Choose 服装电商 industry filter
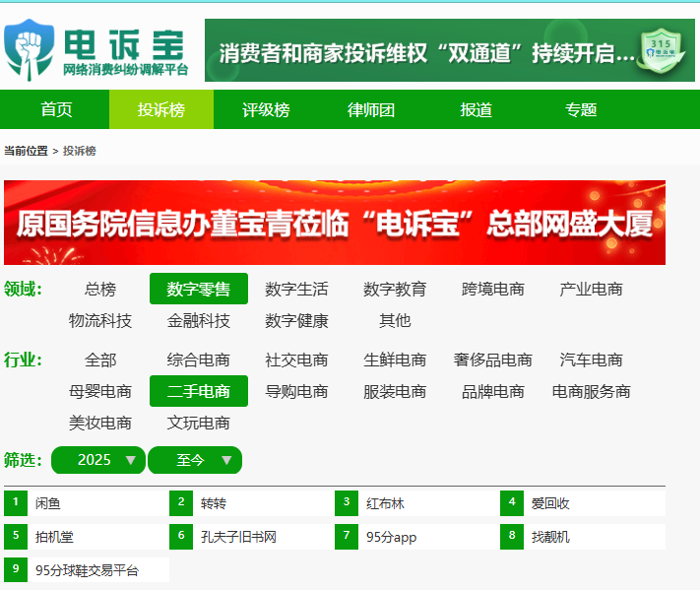Screen dimensions: 700x590 point(395,391)
